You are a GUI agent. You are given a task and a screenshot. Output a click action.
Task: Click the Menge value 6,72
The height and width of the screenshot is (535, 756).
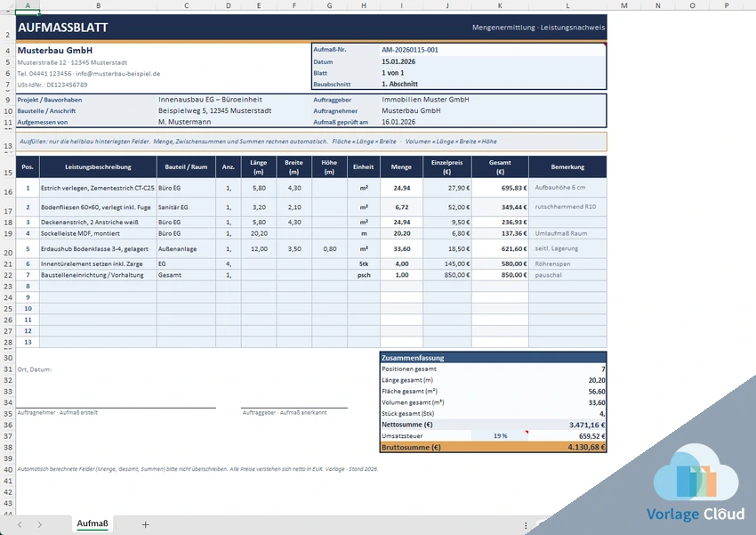pyautogui.click(x=401, y=207)
